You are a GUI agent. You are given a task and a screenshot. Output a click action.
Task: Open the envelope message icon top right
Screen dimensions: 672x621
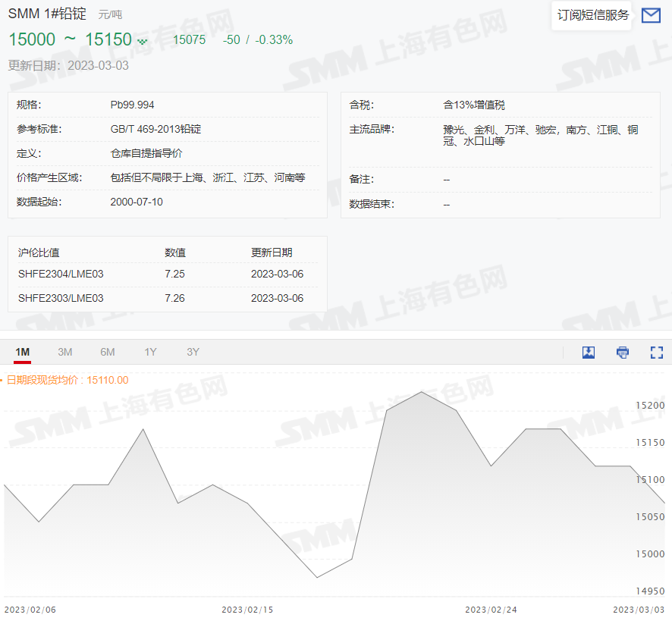[x=651, y=15]
